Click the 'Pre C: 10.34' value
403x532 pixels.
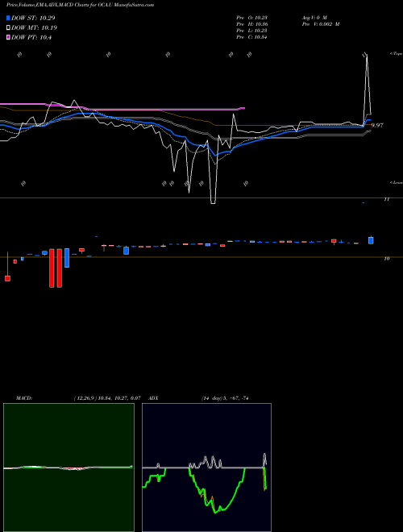click(252, 37)
